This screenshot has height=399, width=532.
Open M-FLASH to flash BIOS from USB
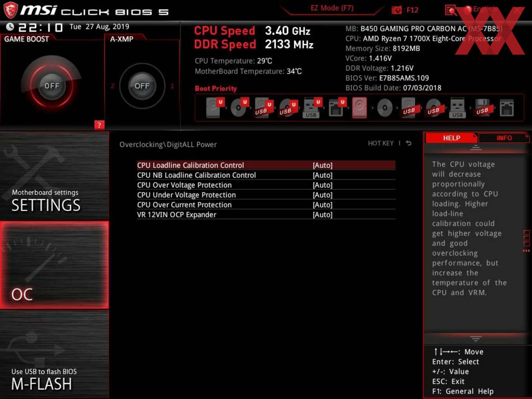pyautogui.click(x=54, y=354)
